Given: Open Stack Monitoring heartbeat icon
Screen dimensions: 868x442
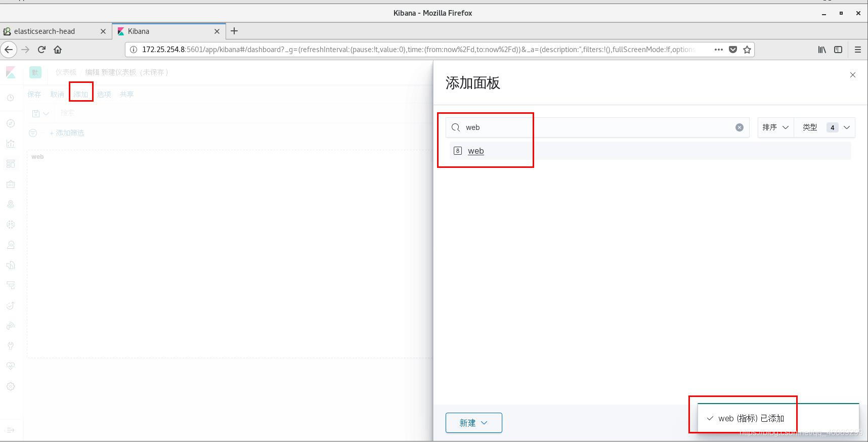Looking at the screenshot, I should [x=11, y=366].
